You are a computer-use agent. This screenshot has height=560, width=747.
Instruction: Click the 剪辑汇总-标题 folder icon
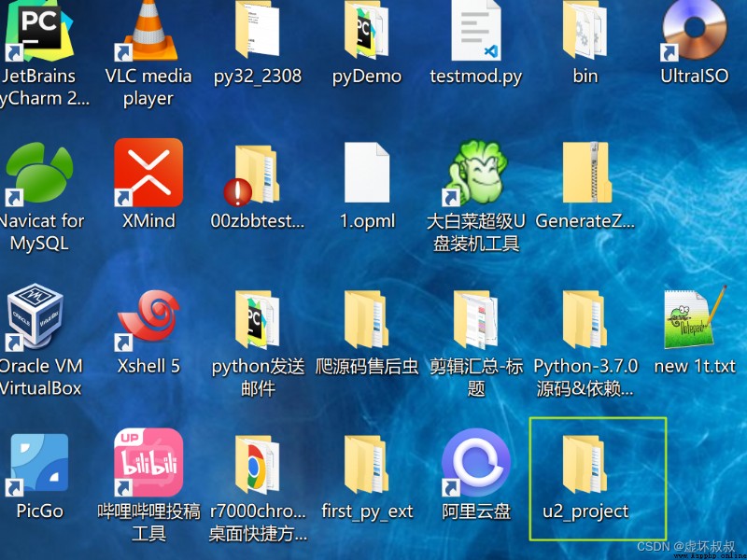pos(476,319)
